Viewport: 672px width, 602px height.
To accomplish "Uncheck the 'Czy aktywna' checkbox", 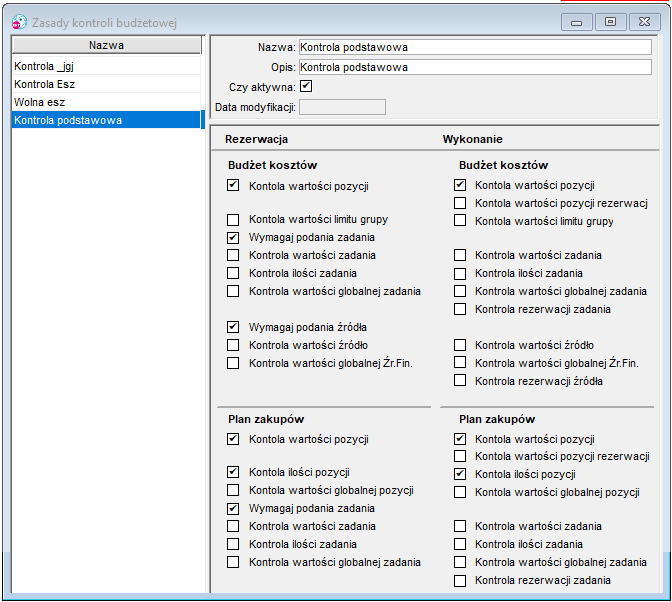I will click(x=306, y=86).
